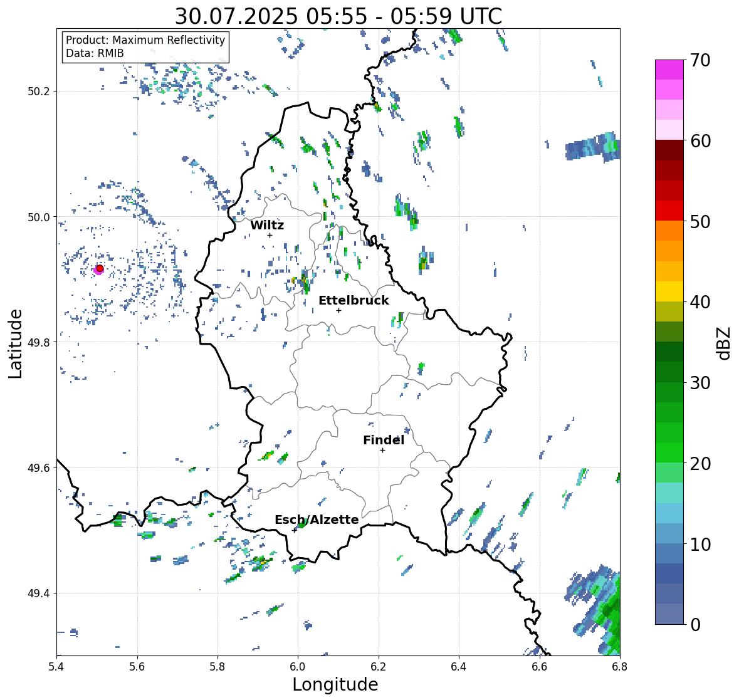Viewport: 739px width, 700px height.
Task: Click the 10 tick label on colorbar
Action: (700, 544)
